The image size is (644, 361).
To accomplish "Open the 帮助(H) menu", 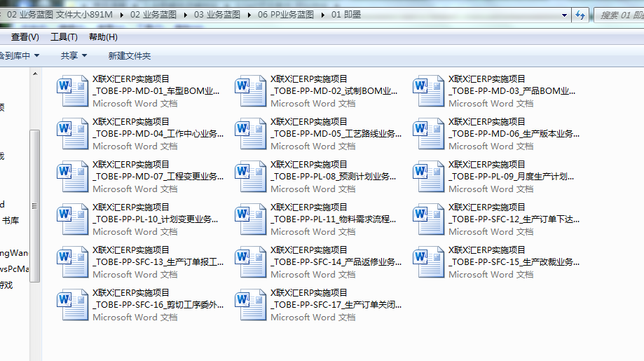I will (103, 37).
